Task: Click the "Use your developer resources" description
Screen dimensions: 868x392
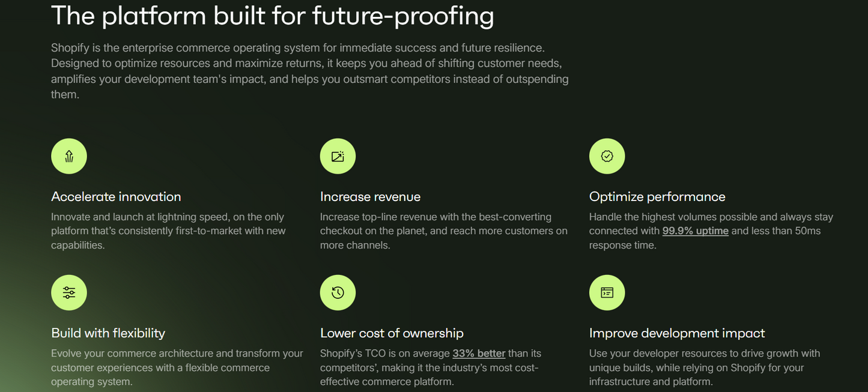Action: point(704,367)
